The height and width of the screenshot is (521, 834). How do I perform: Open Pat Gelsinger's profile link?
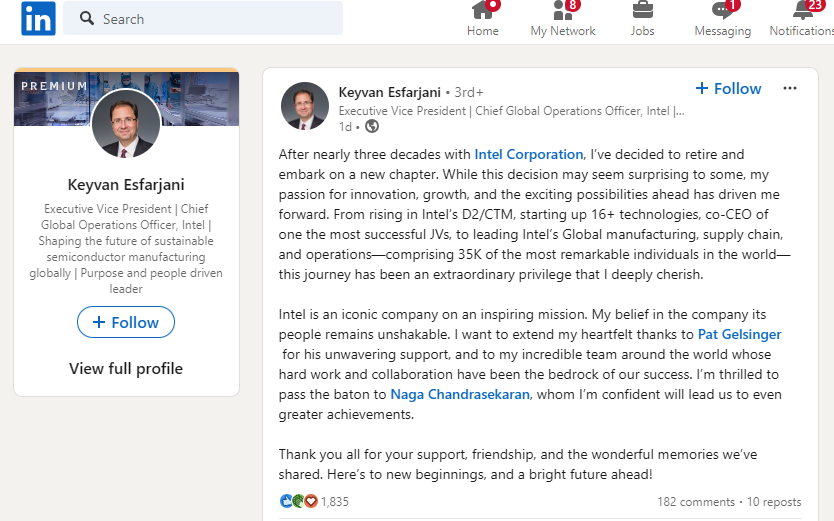click(x=739, y=334)
